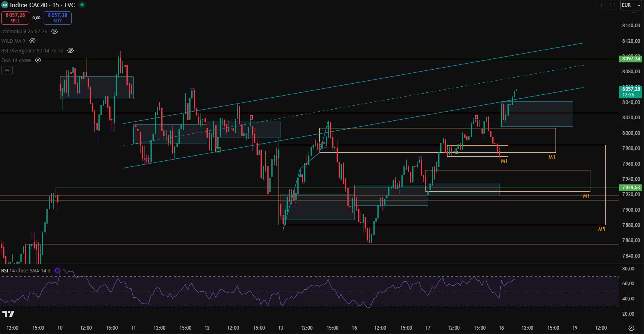The image size is (644, 334).
Task: Click the 7840,00 price axis label
Action: (631, 256)
